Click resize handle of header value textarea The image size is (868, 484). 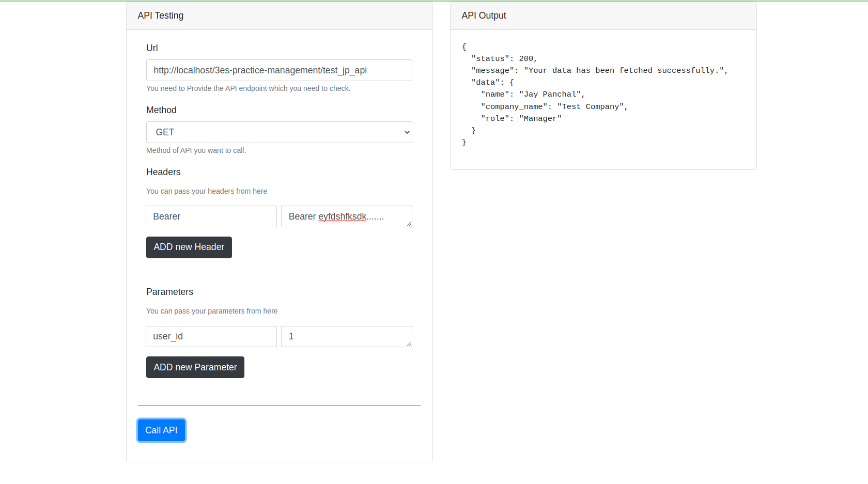tap(409, 224)
